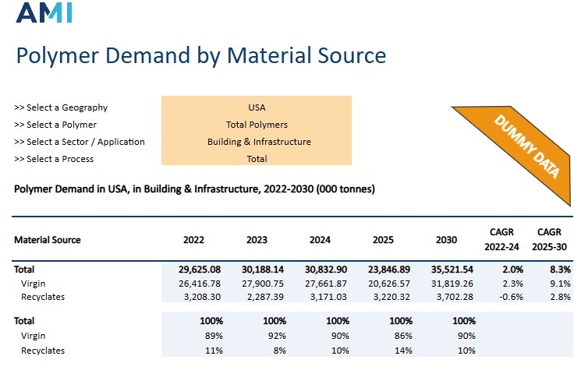This screenshot has width=588, height=370.
Task: Open the Geography selector showing USA
Action: pyautogui.click(x=256, y=107)
